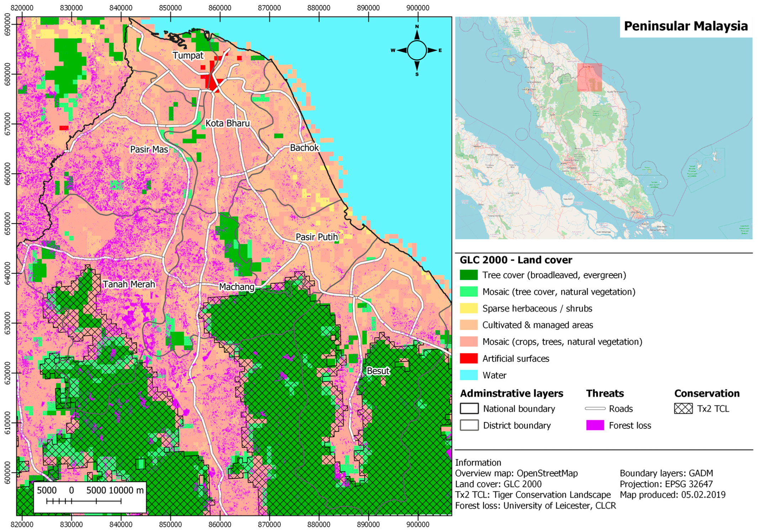Click the Besut district label
Image resolution: width=758 pixels, height=532 pixels.
point(378,371)
